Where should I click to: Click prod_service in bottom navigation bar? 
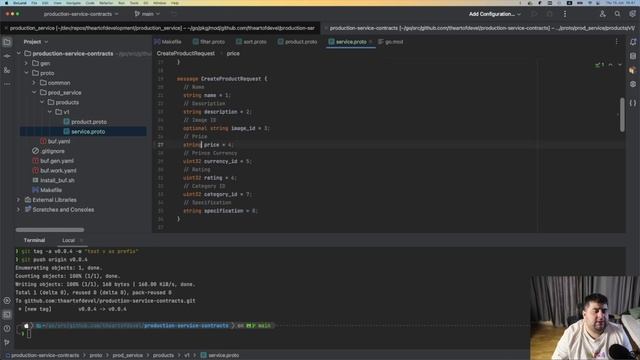128,356
